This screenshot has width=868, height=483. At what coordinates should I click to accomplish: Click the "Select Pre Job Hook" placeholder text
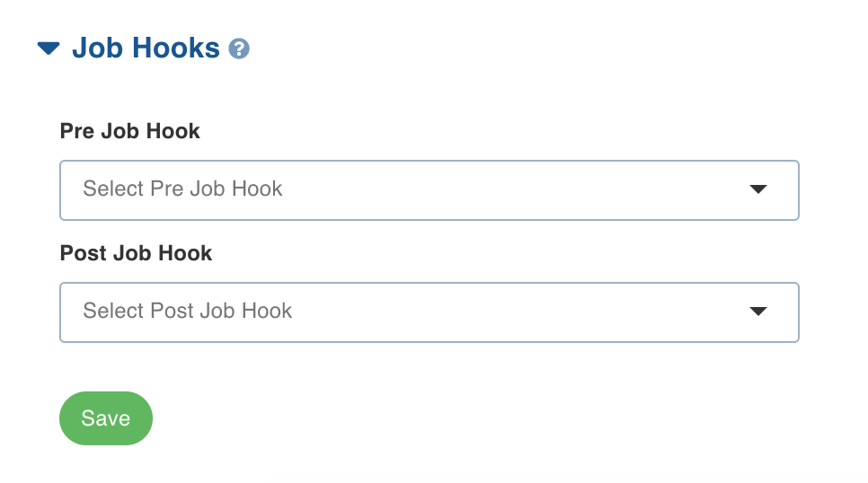[x=182, y=189]
